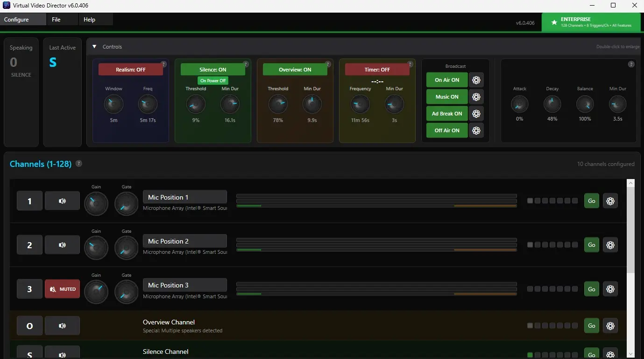The height and width of the screenshot is (359, 644).
Task: Click speaker icon on channel 2
Action: 62,245
